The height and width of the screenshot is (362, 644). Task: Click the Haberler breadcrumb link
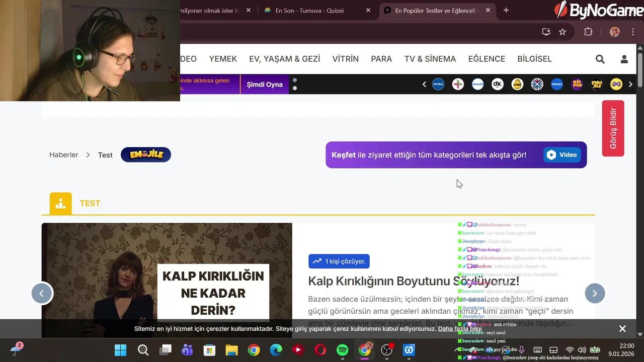point(64,155)
